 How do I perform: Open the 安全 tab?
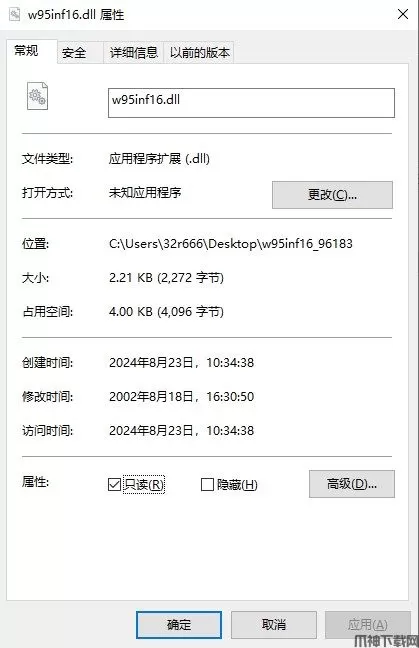[74, 53]
